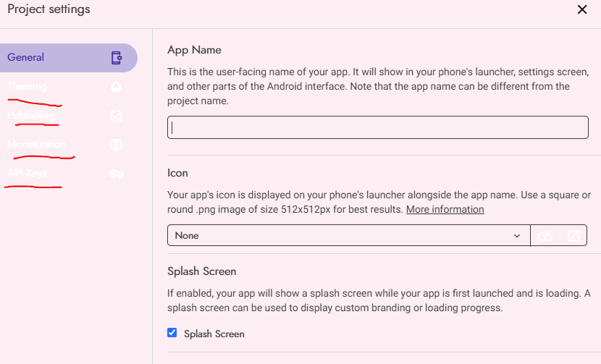
Task: Click the droplet icon next to Theming
Action: click(x=116, y=87)
